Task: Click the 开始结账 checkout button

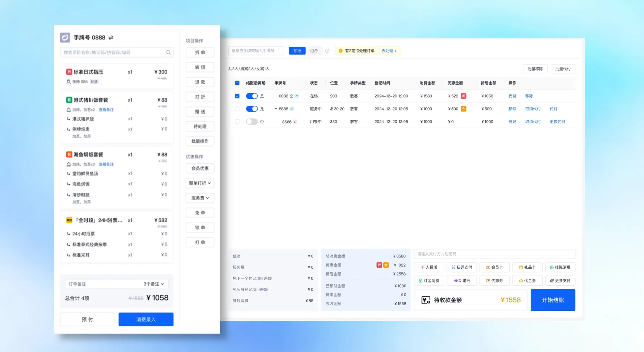Action: [553, 300]
